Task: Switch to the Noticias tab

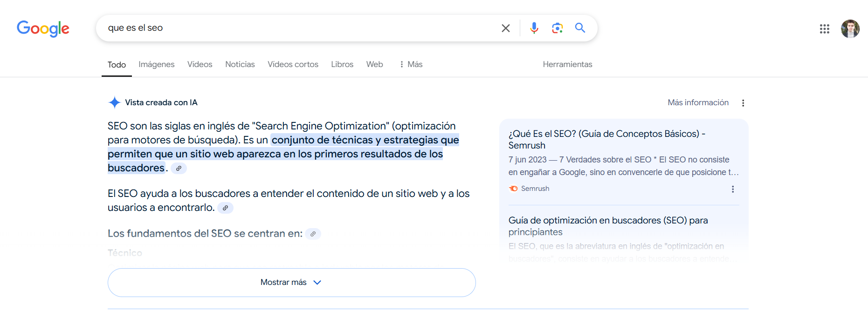Action: click(240, 64)
